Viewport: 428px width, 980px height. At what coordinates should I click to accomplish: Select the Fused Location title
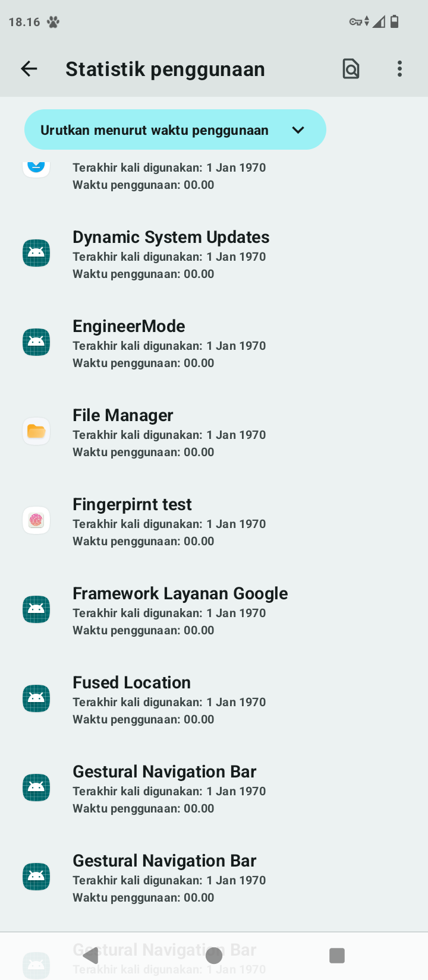pyautogui.click(x=131, y=682)
